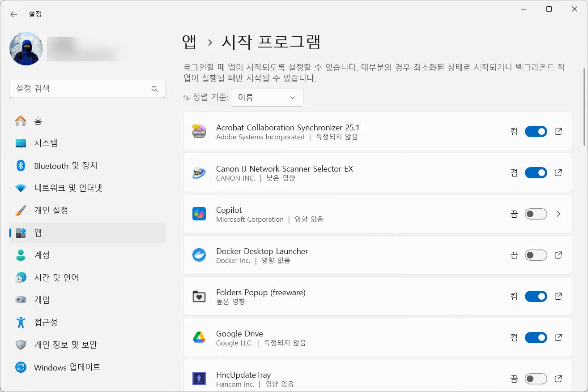This screenshot has height=392, width=588.
Task: Click the 네트워크 및 인터넷 Wi-Fi icon
Action: click(x=21, y=188)
